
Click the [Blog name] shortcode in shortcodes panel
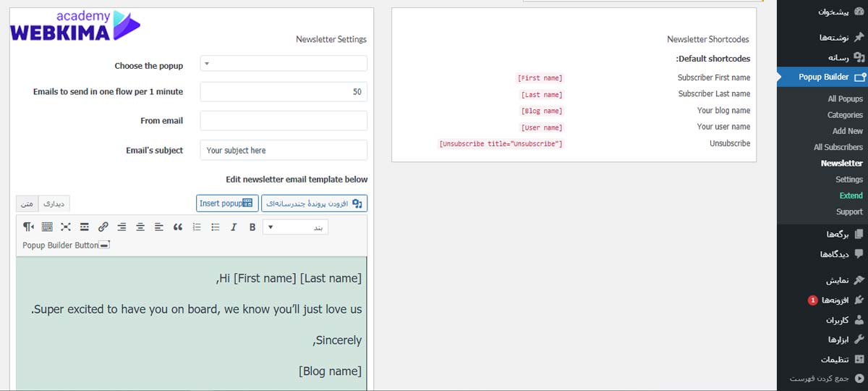coord(542,111)
